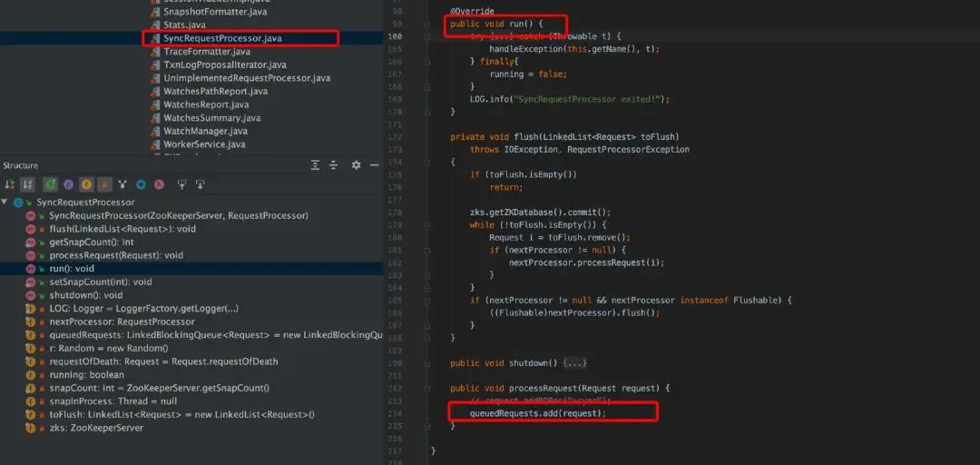This screenshot has height=465, width=980.
Task: Click method icon beside shutdown(): void
Action: pyautogui.click(x=30, y=295)
